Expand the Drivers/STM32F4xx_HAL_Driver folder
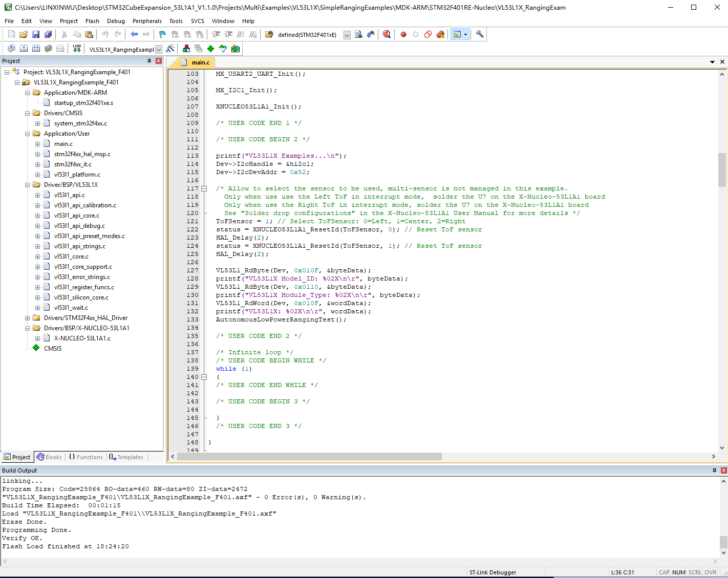Viewport: 728px width, 578px height. pyautogui.click(x=27, y=318)
